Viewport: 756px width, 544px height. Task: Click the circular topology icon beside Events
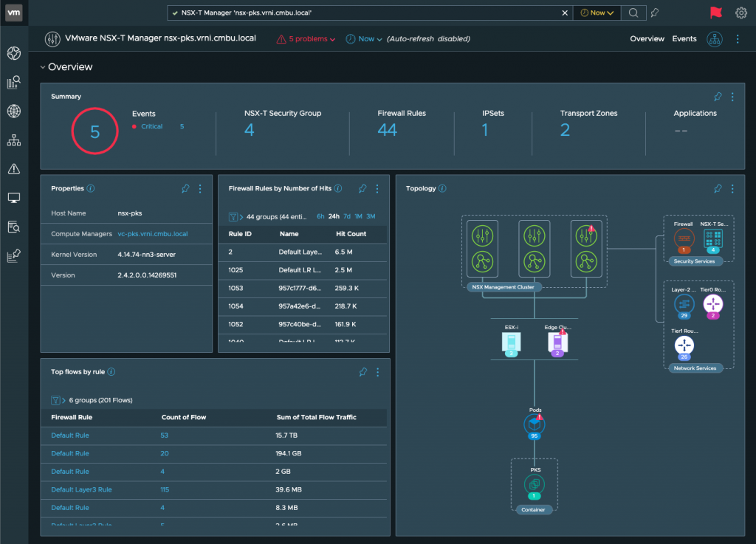pyautogui.click(x=715, y=38)
